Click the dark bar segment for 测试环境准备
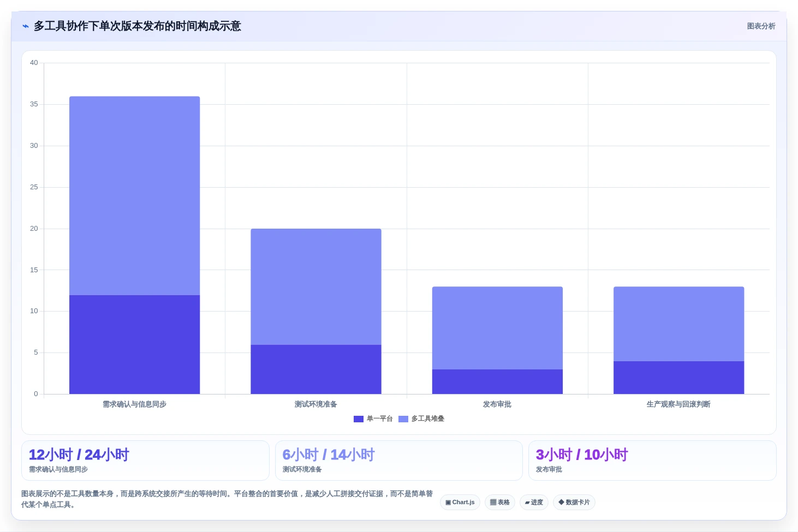 316,369
